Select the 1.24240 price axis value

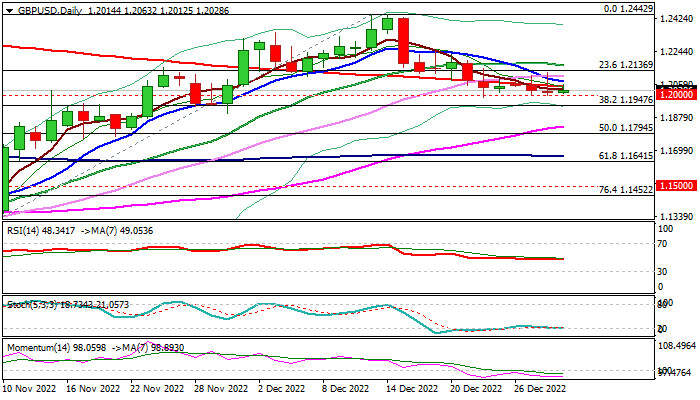[x=676, y=18]
